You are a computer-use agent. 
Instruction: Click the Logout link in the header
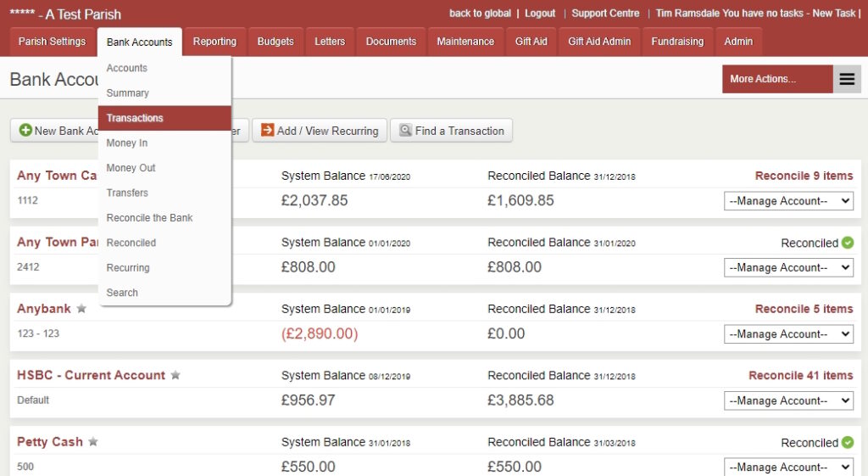pos(540,14)
